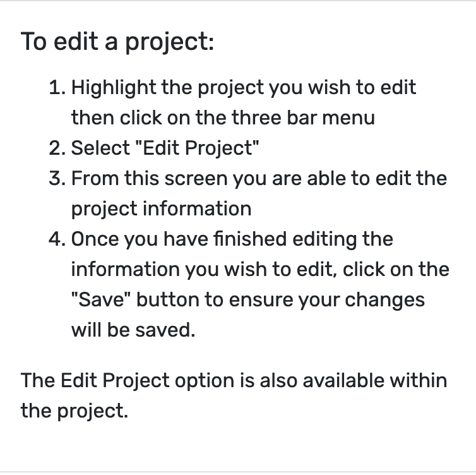Click the words "button to ensure your changes"
The width and height of the screenshot is (476, 475).
280,301
